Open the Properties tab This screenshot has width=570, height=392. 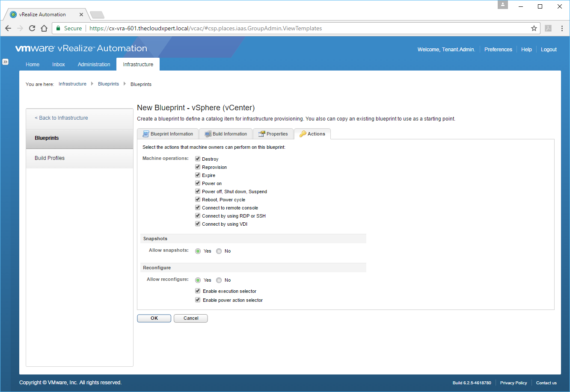(273, 134)
